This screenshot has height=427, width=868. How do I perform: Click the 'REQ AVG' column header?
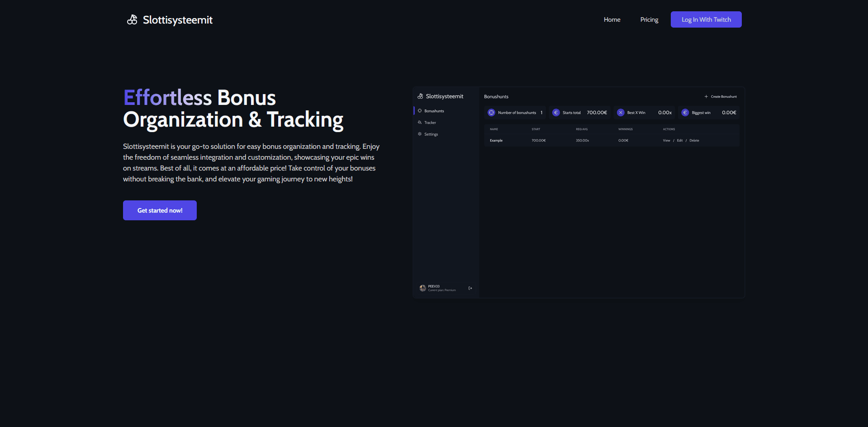[582, 129]
